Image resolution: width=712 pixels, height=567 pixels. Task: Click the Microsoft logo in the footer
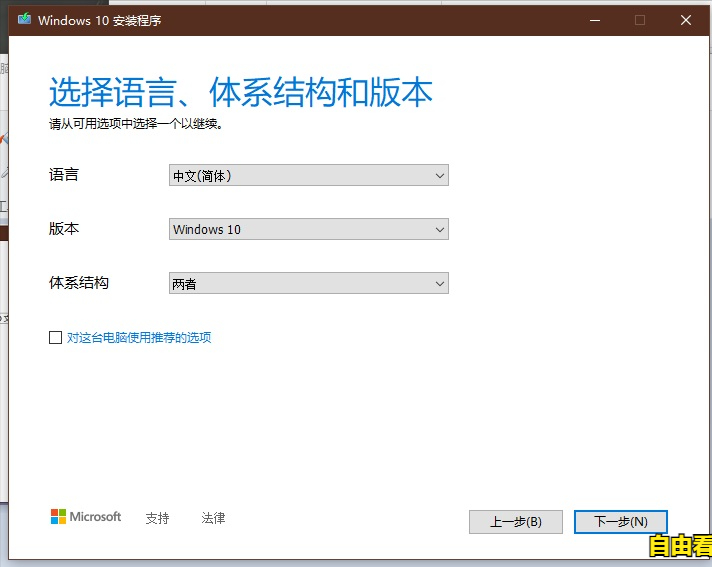tap(86, 517)
